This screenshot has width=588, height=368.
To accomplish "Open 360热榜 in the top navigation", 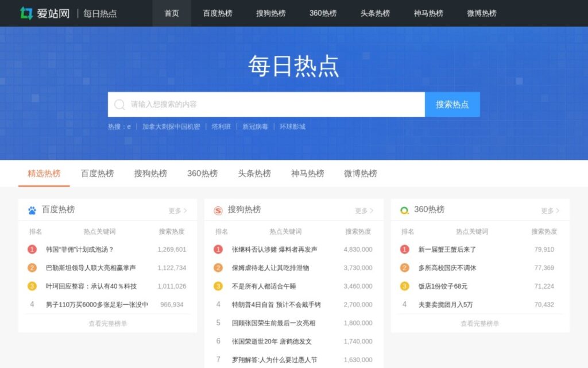I will [x=323, y=13].
